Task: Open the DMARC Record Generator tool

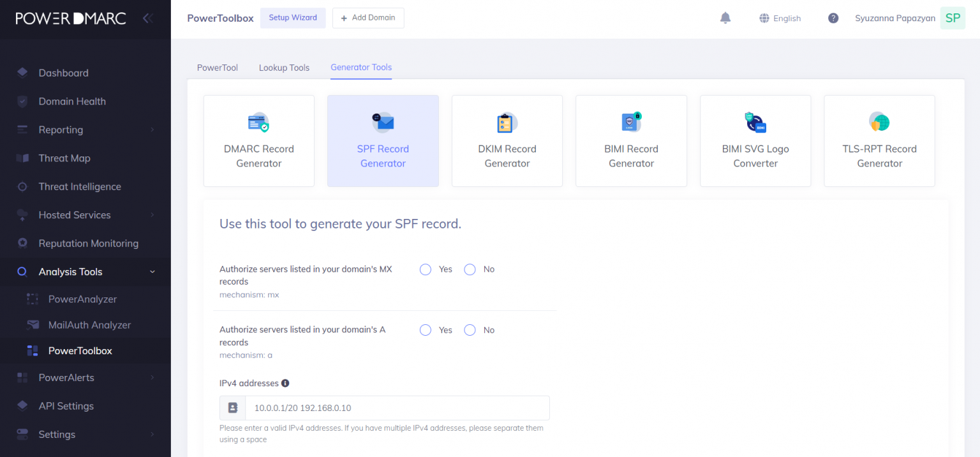Action: point(258,141)
